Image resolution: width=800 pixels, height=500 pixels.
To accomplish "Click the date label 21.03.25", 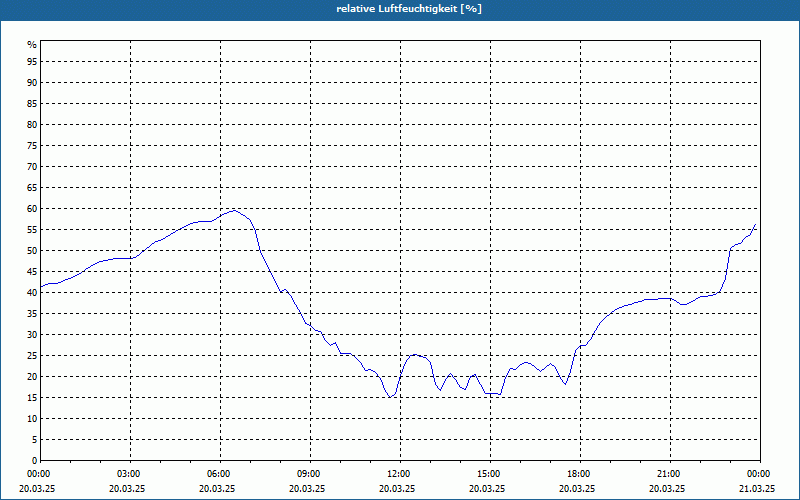I will (757, 488).
